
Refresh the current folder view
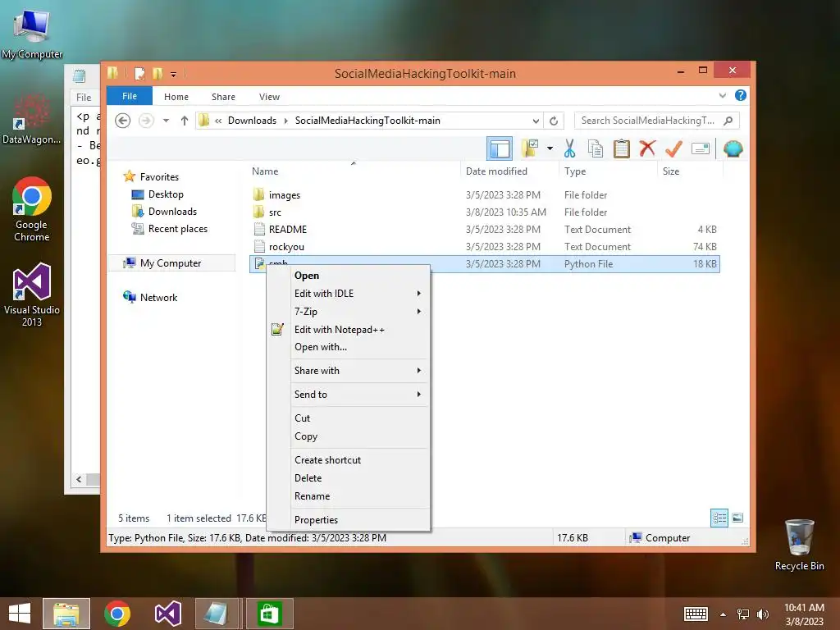[554, 121]
